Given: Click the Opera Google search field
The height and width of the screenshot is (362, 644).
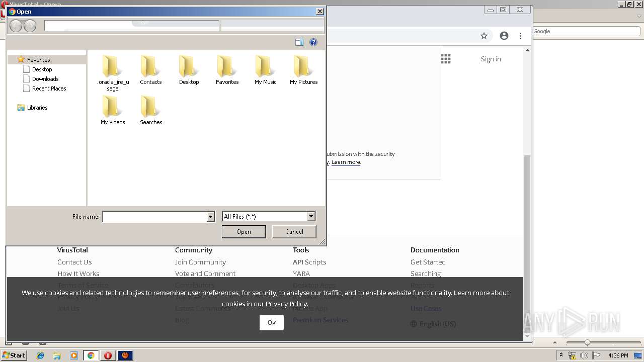Looking at the screenshot, I should coord(587,31).
